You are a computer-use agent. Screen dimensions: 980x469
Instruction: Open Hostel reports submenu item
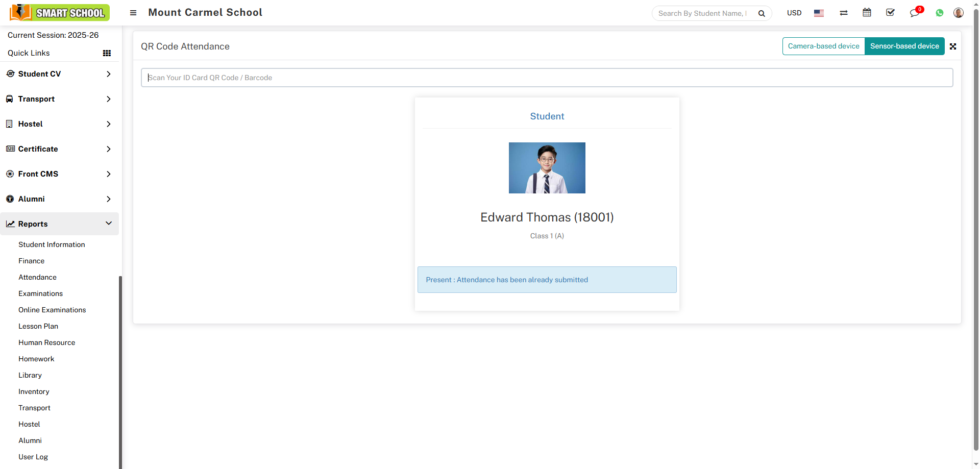(29, 424)
